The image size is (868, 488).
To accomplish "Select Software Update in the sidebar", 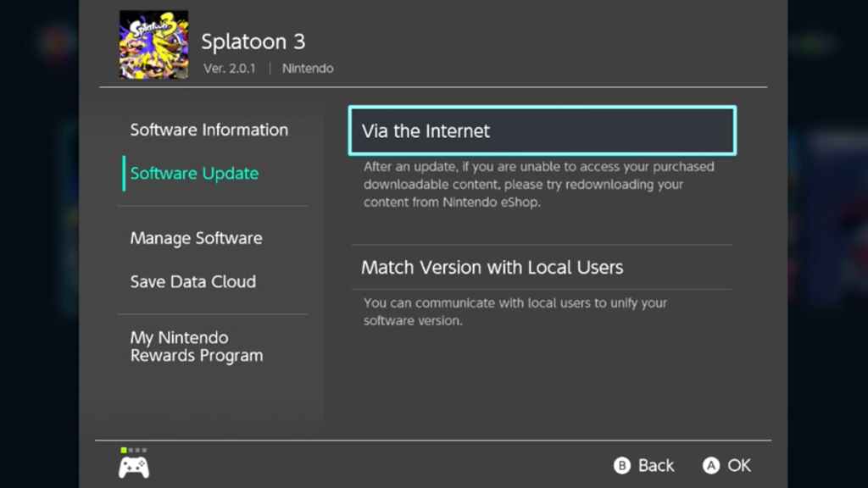I will (194, 174).
